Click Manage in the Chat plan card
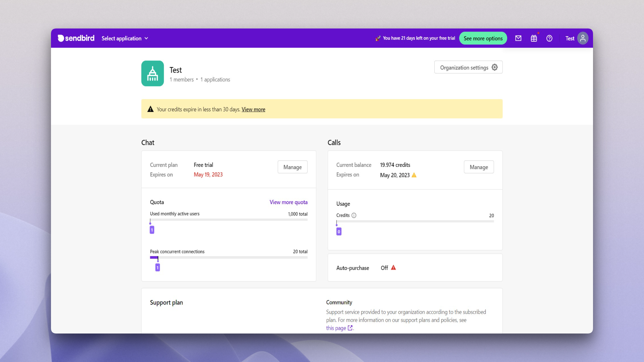Image resolution: width=644 pixels, height=362 pixels. click(x=292, y=167)
